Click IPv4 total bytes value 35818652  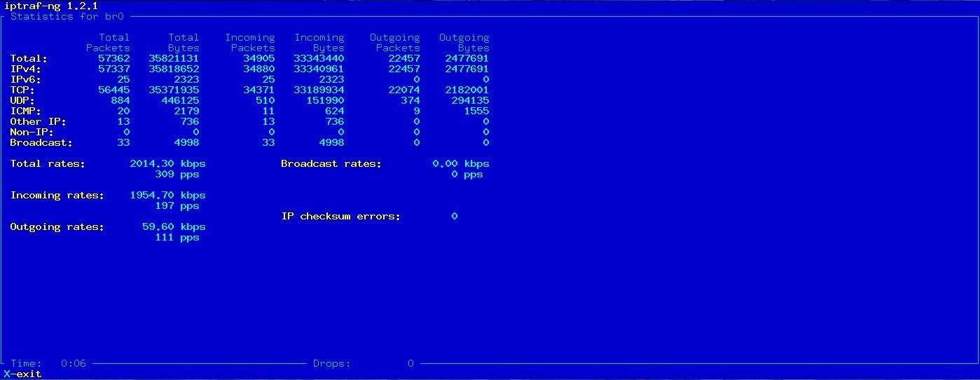(174, 69)
